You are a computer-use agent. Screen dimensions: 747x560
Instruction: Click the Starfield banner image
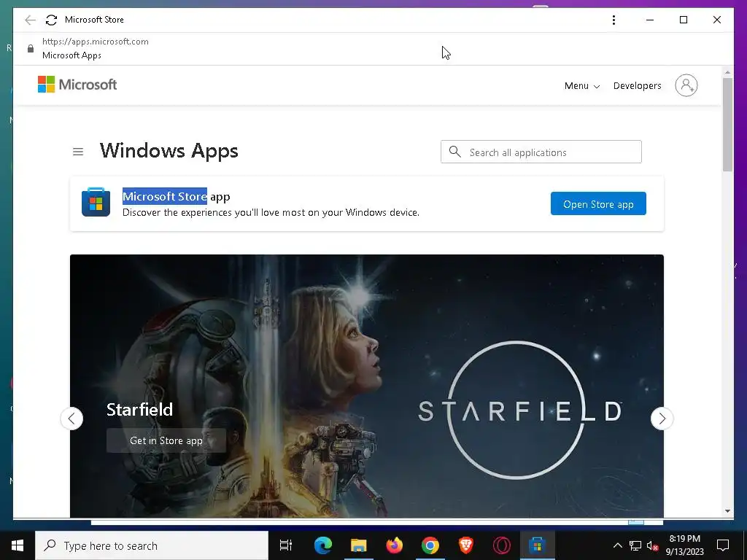point(366,386)
